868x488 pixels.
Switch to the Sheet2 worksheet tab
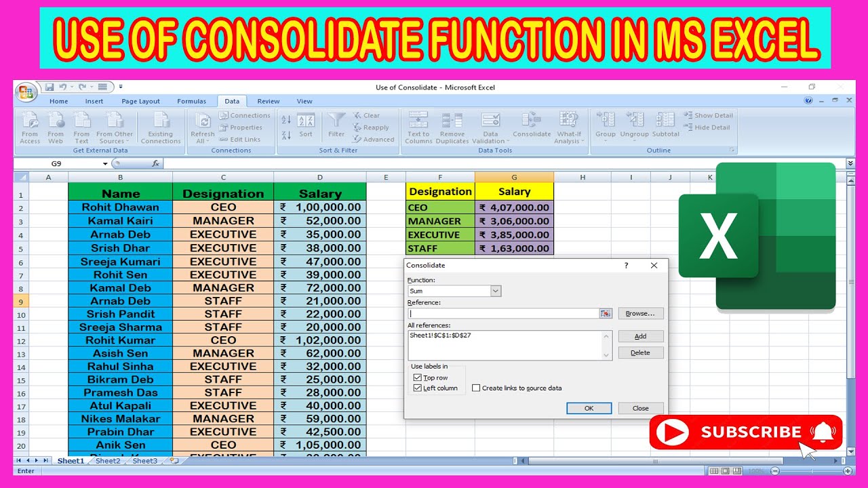pyautogui.click(x=108, y=461)
